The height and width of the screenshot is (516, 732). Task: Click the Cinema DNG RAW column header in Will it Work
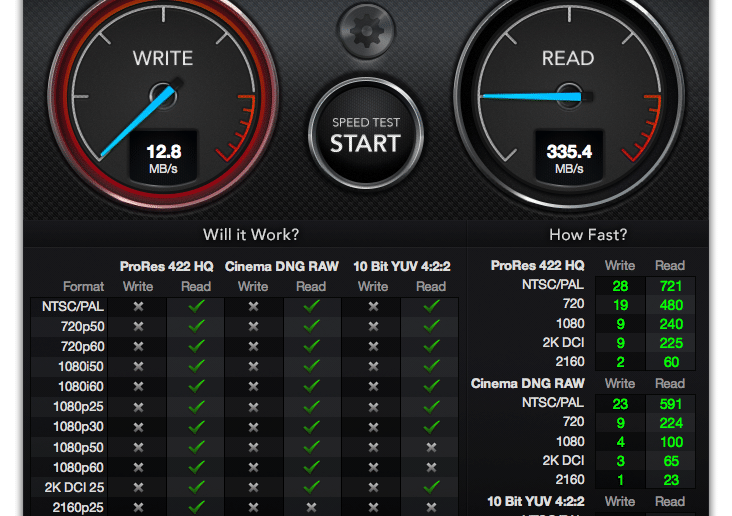pos(282,266)
